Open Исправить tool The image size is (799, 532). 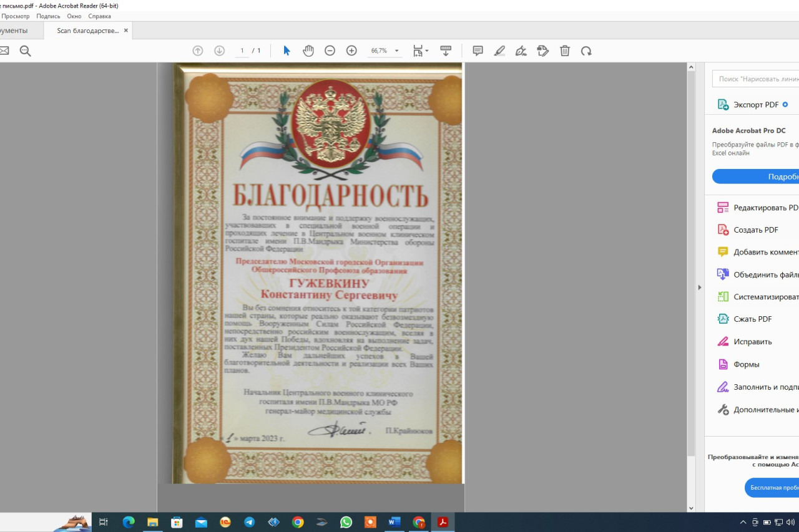(x=745, y=342)
